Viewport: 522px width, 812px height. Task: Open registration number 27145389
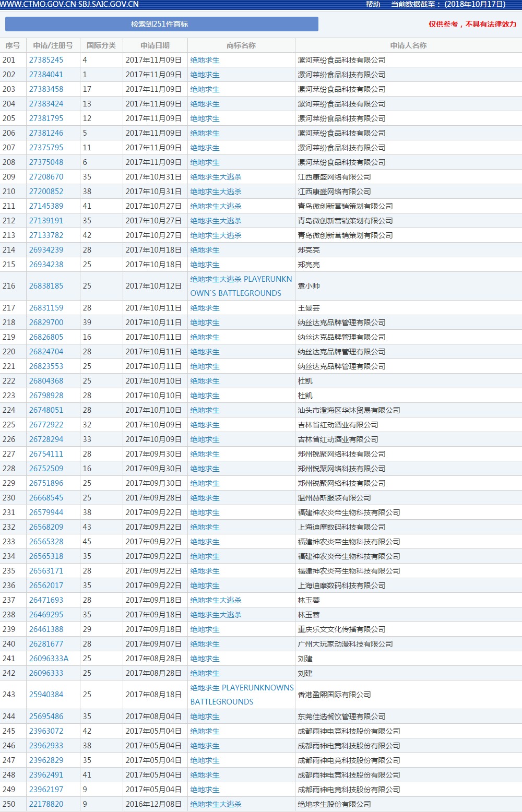click(46, 206)
